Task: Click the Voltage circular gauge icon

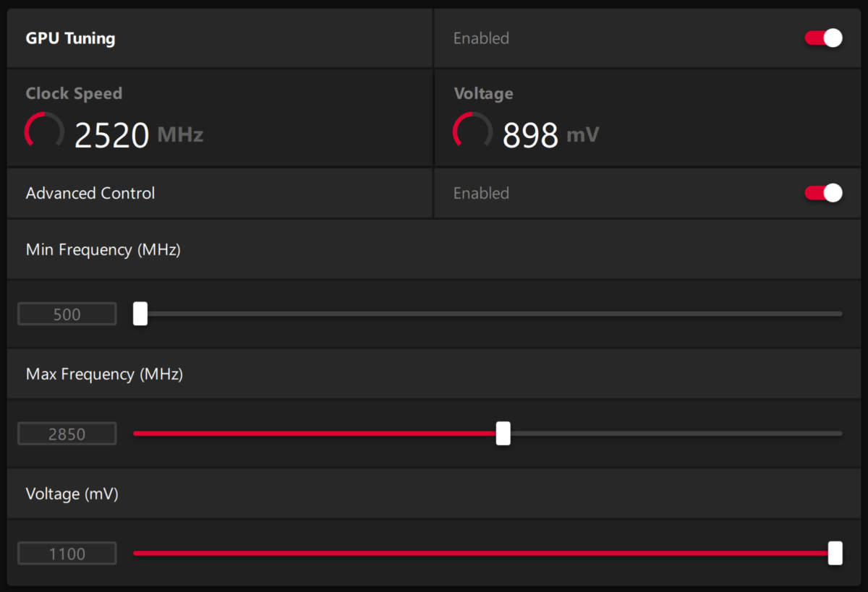Action: (473, 132)
